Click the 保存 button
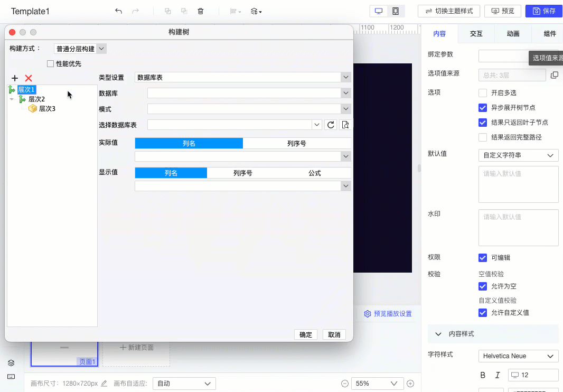 543,11
